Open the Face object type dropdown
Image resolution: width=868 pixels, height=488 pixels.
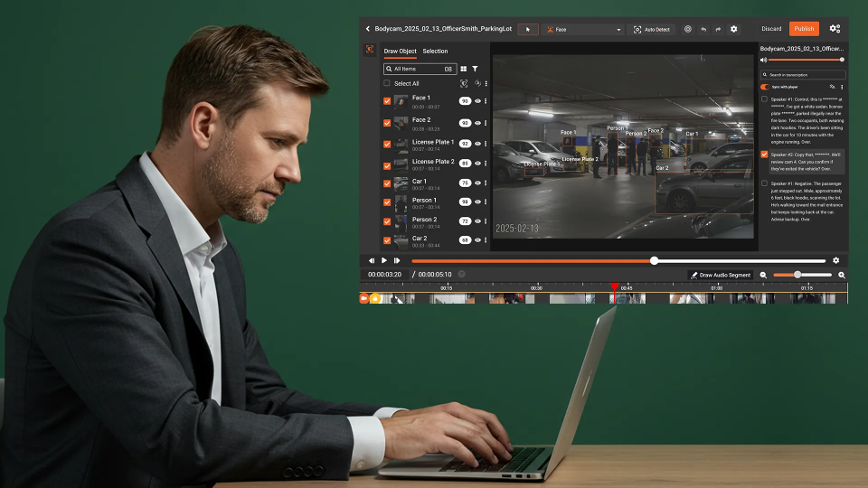[582, 29]
